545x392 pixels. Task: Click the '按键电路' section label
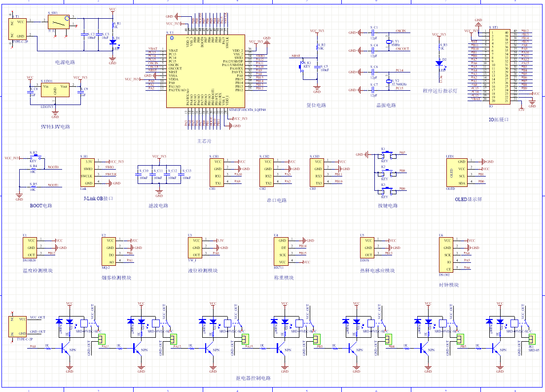(388, 206)
